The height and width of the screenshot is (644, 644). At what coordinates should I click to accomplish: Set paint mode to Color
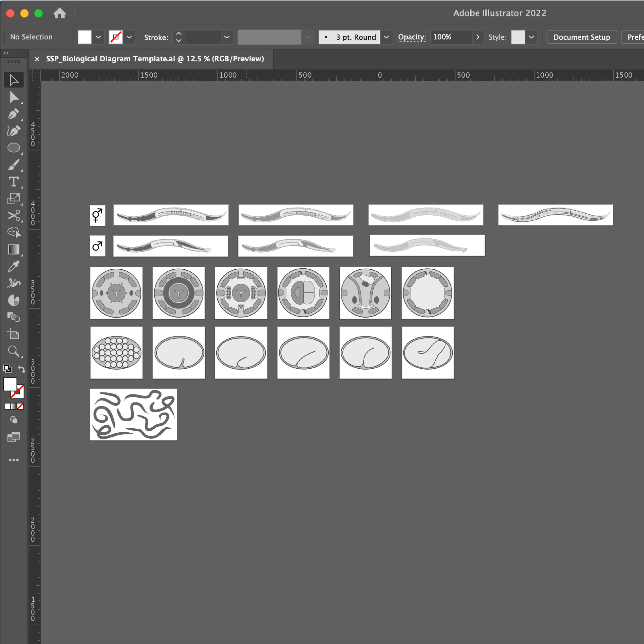7,407
